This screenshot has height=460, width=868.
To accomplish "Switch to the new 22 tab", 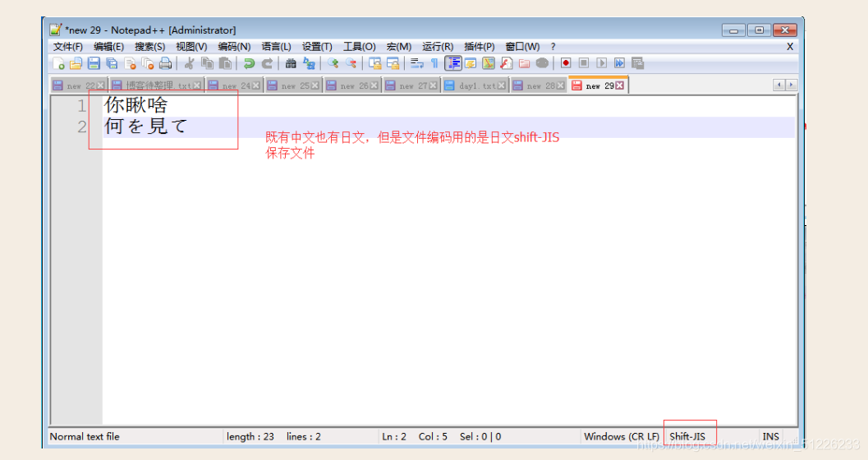I will [78, 85].
